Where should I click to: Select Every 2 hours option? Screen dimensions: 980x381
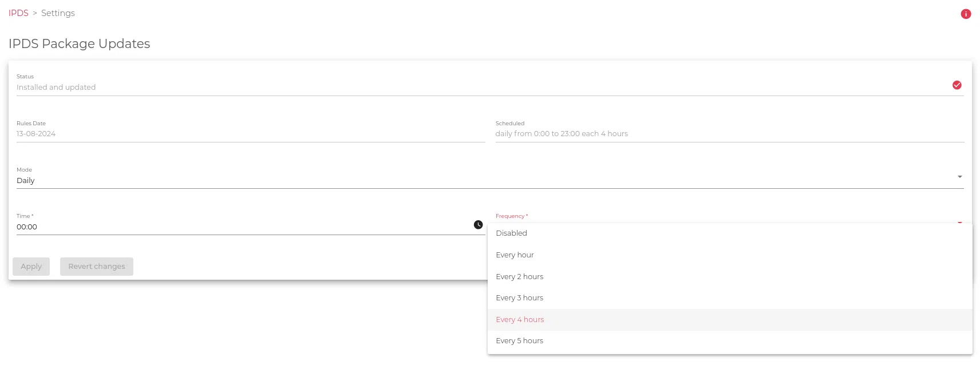(x=519, y=277)
